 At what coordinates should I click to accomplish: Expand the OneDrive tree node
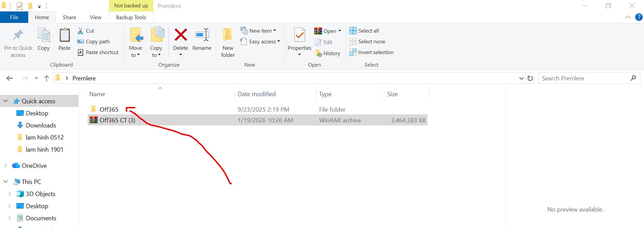pos(5,166)
